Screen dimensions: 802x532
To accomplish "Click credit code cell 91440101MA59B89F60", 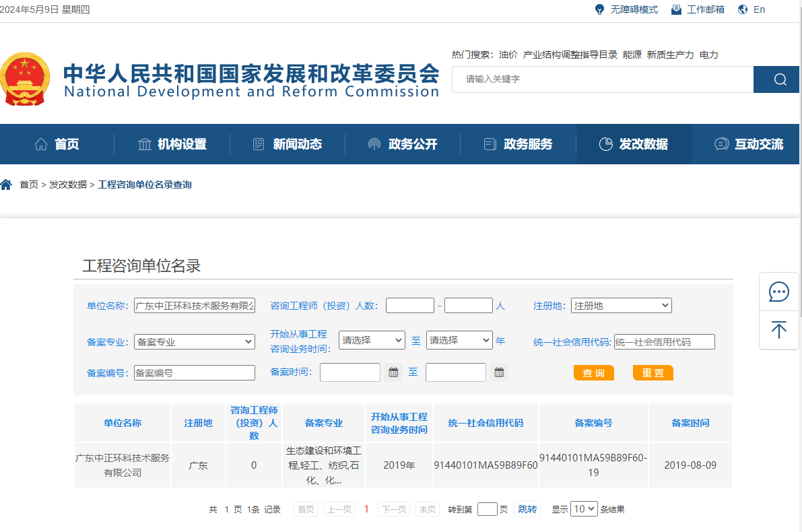I will point(486,465).
